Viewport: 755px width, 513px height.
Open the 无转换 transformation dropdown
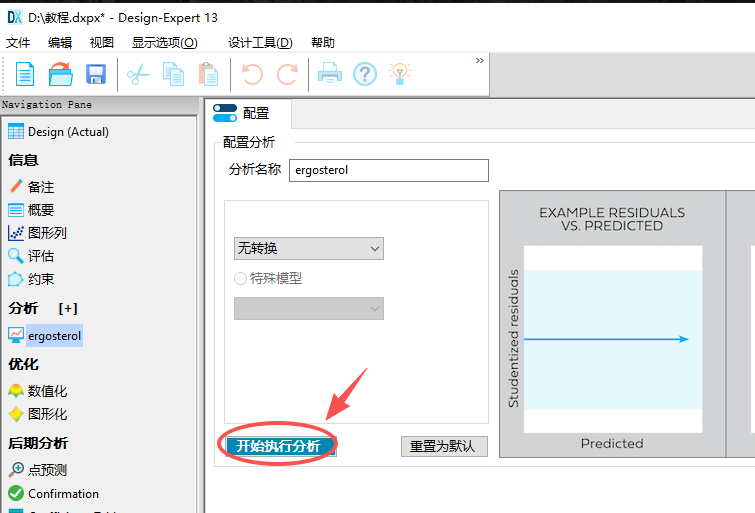tap(308, 248)
